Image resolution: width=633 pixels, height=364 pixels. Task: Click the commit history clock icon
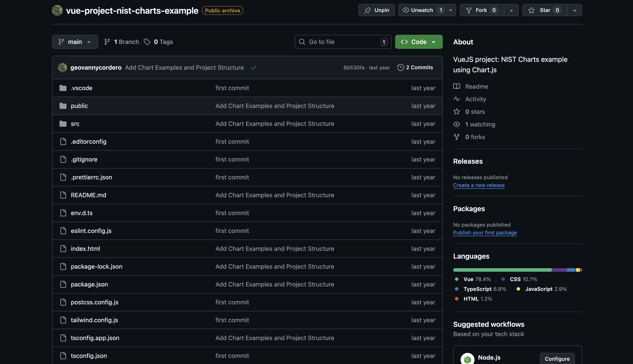[x=400, y=67]
